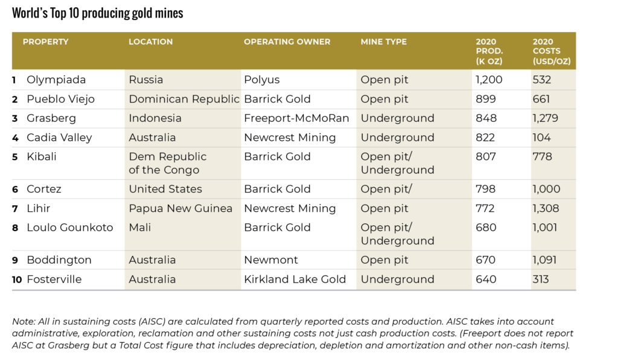This screenshot has width=618, height=364.
Task: Click the Kirkland Lake Gold owner cell
Action: (x=295, y=279)
